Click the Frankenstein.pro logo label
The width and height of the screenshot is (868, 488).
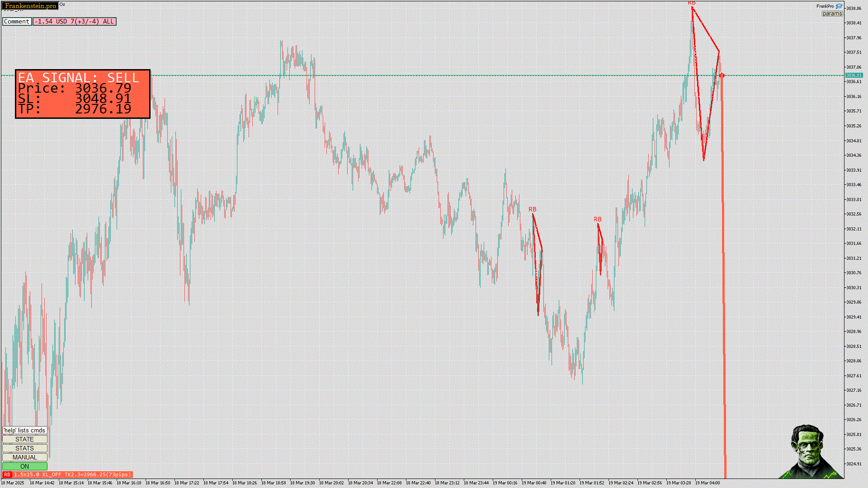pyautogui.click(x=30, y=6)
